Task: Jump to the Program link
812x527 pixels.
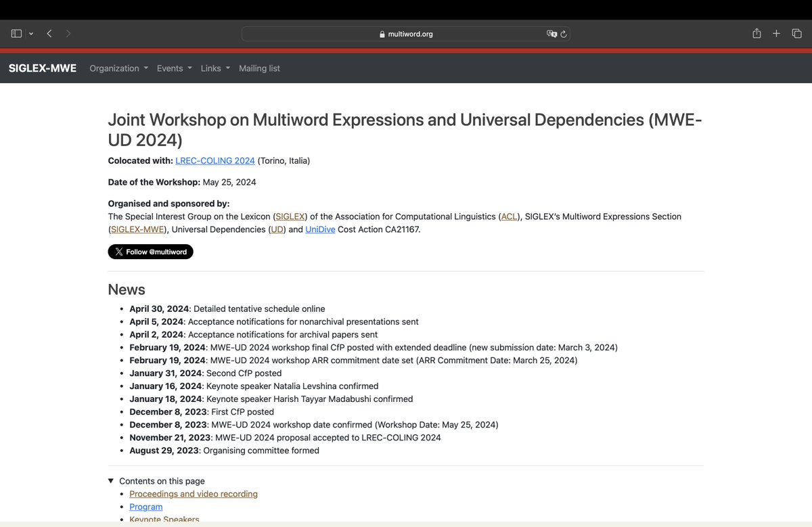Action: (x=146, y=507)
